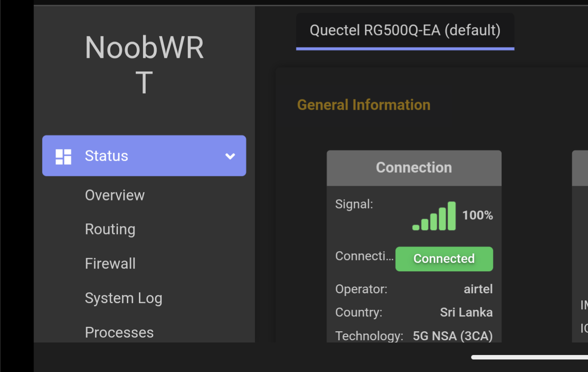Click the Sri Lanka country value
Image resolution: width=588 pixels, height=372 pixels.
467,312
